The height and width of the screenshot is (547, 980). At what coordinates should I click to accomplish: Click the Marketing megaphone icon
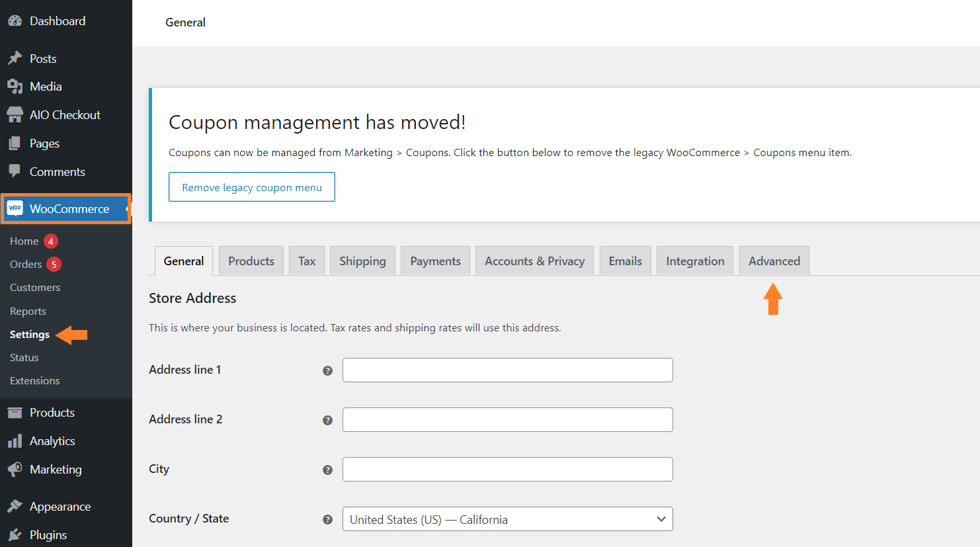coord(15,470)
